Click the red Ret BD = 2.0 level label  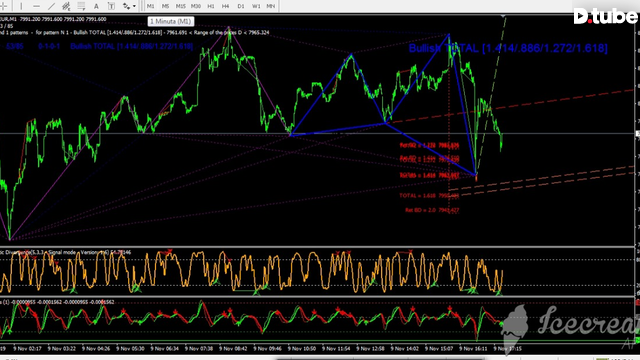click(x=432, y=210)
